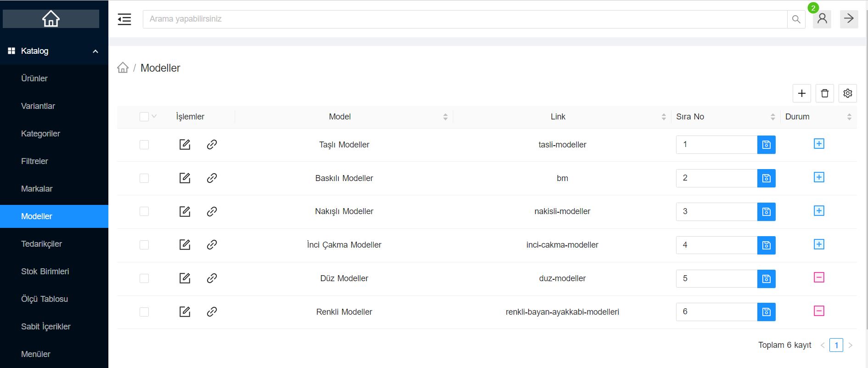Check the Baskılı Modeller row checkbox
Viewport: 868px width, 368px height.
[x=144, y=178]
